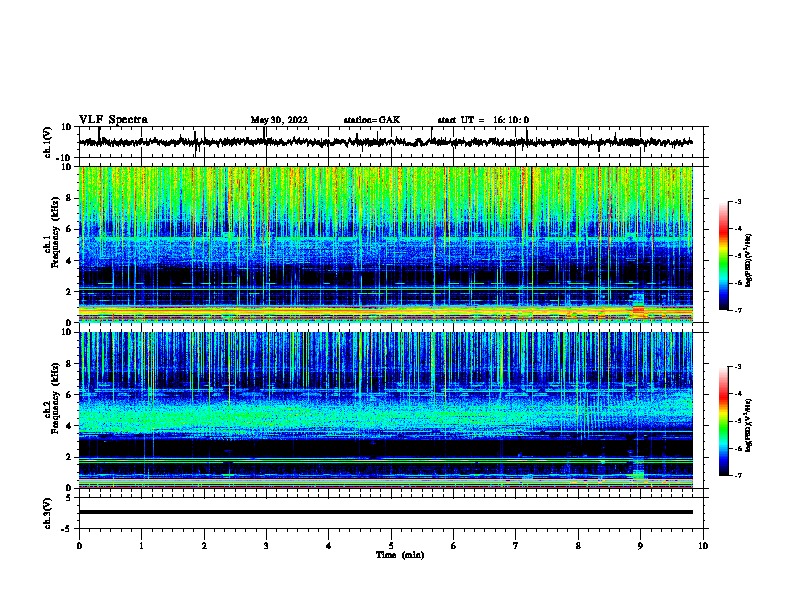Screen dimensions: 792x612
Task: Click the ch.2 color scale bar
Action: [x=724, y=421]
